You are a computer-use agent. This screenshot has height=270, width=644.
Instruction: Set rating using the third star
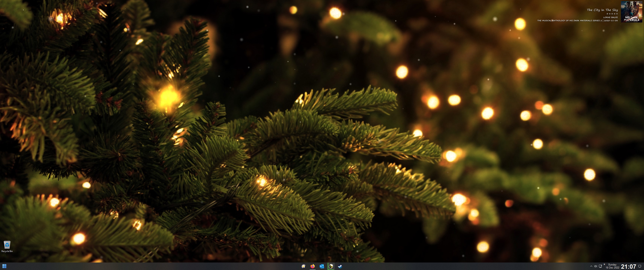coord(612,14)
